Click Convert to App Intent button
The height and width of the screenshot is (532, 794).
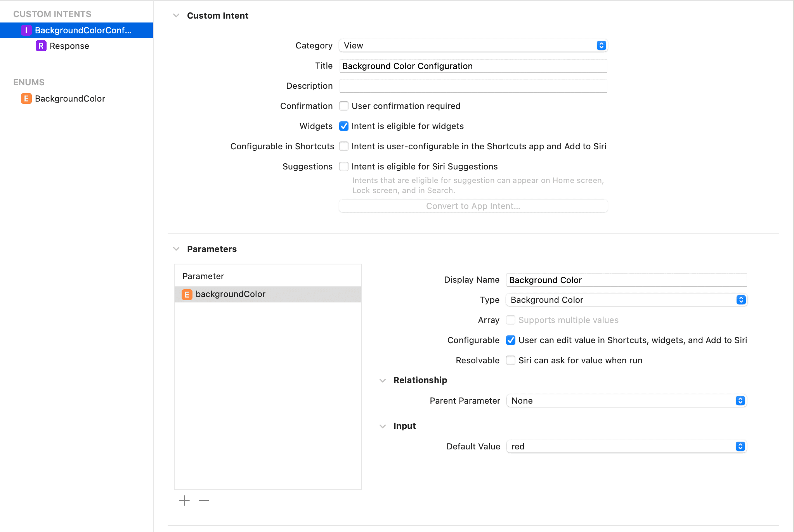(x=473, y=206)
